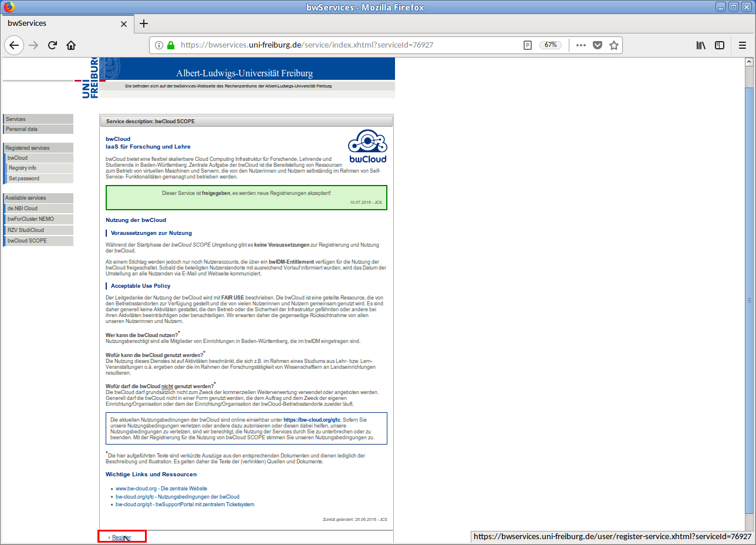Click the 'Acceptable Use Policy' heading

[x=140, y=286]
